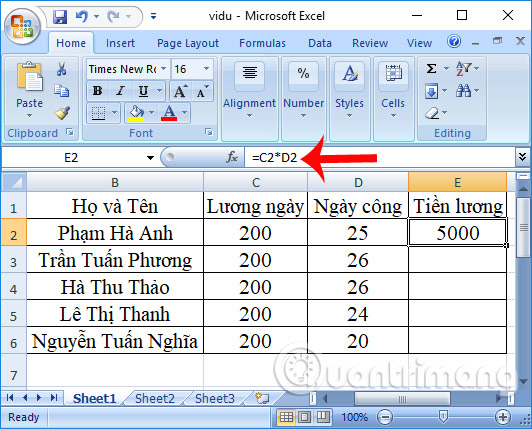Switch to Sheet2 tab
Viewport: 532px width, 429px height.
click(x=155, y=398)
